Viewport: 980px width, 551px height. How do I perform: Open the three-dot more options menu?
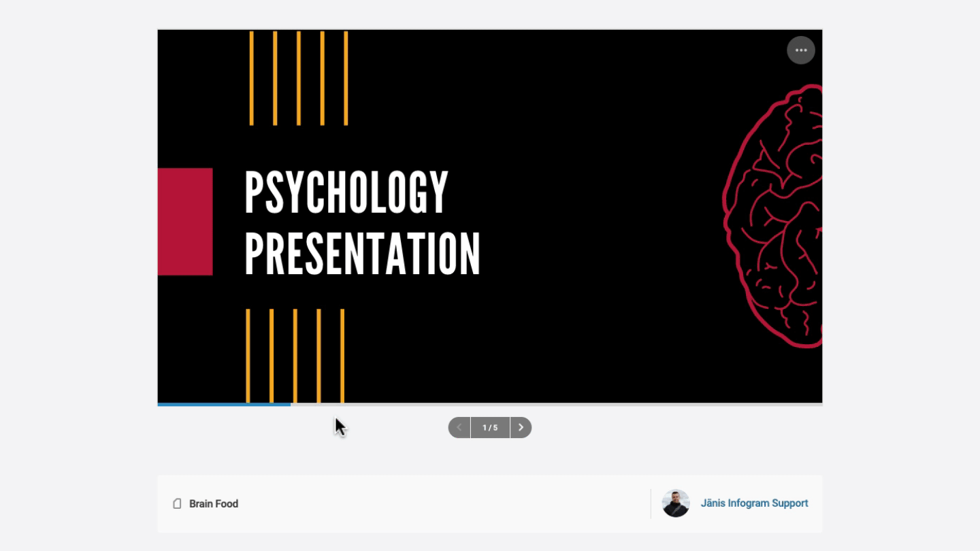point(801,50)
